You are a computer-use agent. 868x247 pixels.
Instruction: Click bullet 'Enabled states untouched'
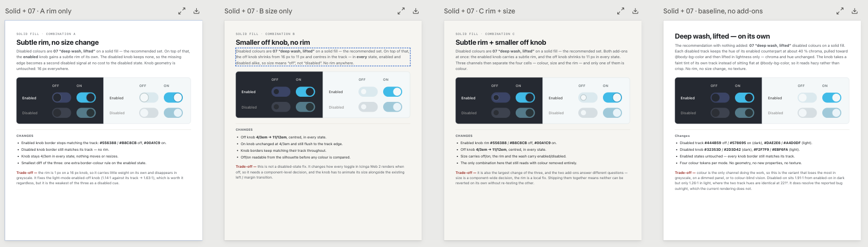pyautogui.click(x=737, y=156)
